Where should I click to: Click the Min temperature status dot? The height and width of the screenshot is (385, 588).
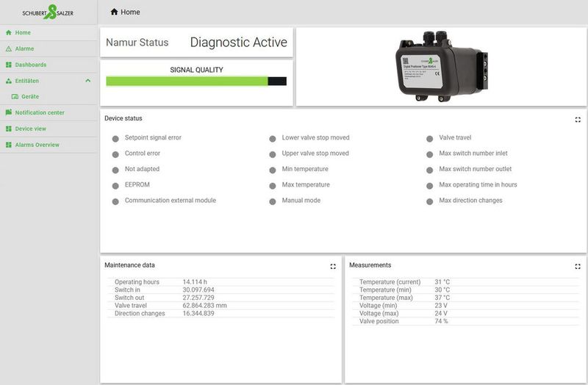point(273,170)
